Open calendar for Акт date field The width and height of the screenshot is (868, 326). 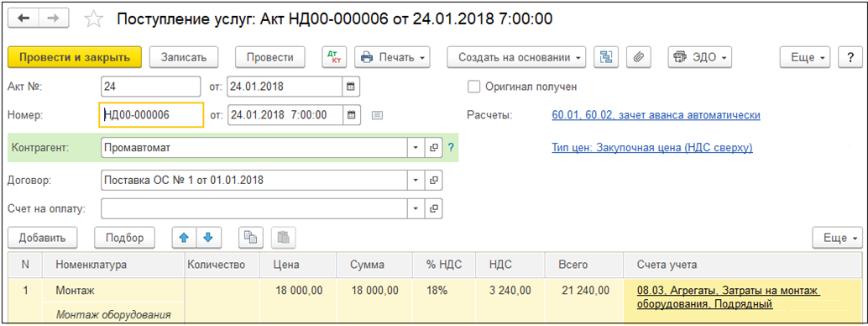click(x=351, y=87)
